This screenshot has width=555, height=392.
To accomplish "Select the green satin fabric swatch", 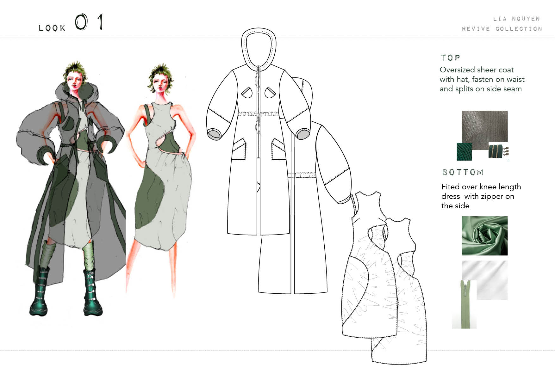I will coord(484,236).
